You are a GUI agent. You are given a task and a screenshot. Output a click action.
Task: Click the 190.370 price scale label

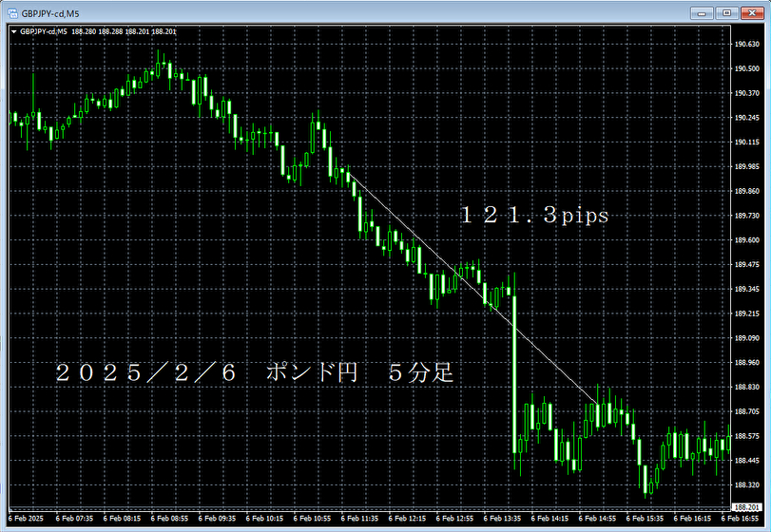coord(746,93)
